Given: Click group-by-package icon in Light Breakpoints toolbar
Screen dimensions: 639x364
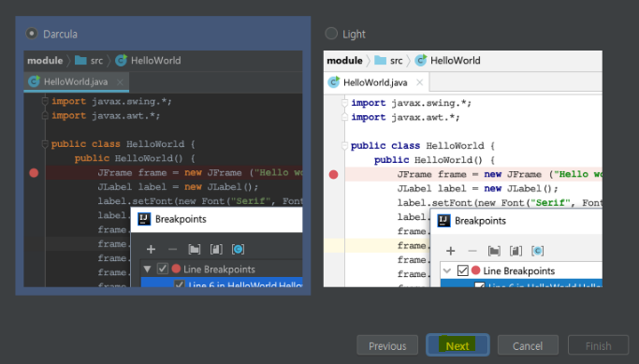Looking at the screenshot, I should point(494,251).
